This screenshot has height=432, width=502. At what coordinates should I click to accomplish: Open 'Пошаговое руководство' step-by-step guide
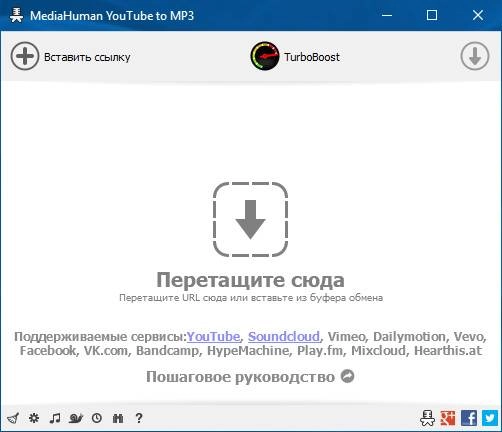coord(240,377)
